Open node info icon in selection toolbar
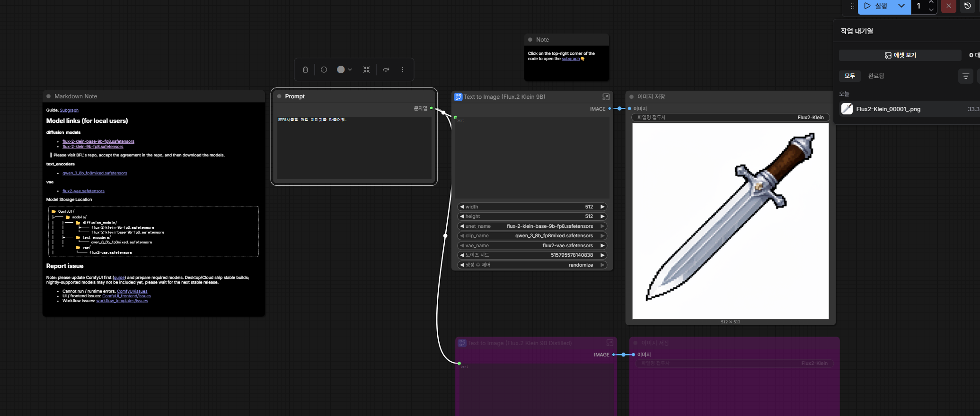Image resolution: width=980 pixels, height=416 pixels. 324,69
